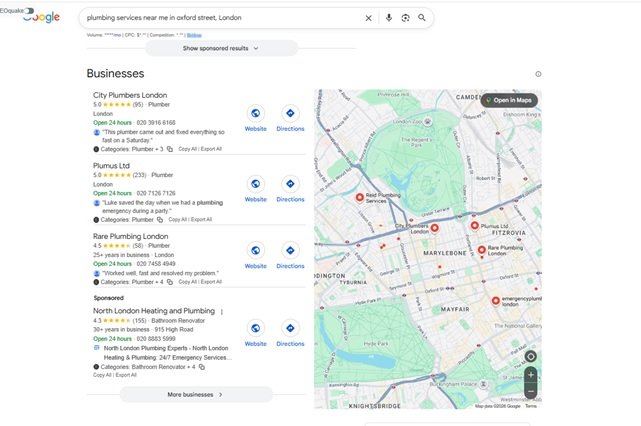Open the map in Google Maps
This screenshot has height=426, width=641.
(x=510, y=100)
